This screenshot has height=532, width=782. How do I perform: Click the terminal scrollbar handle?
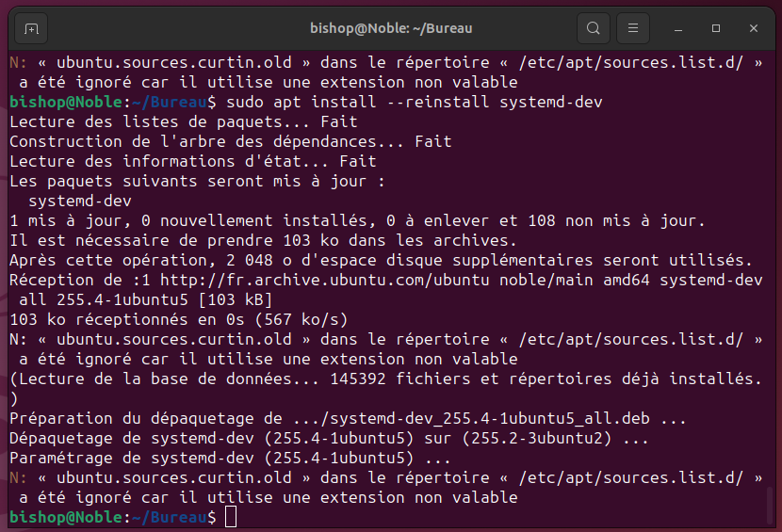(x=770, y=504)
